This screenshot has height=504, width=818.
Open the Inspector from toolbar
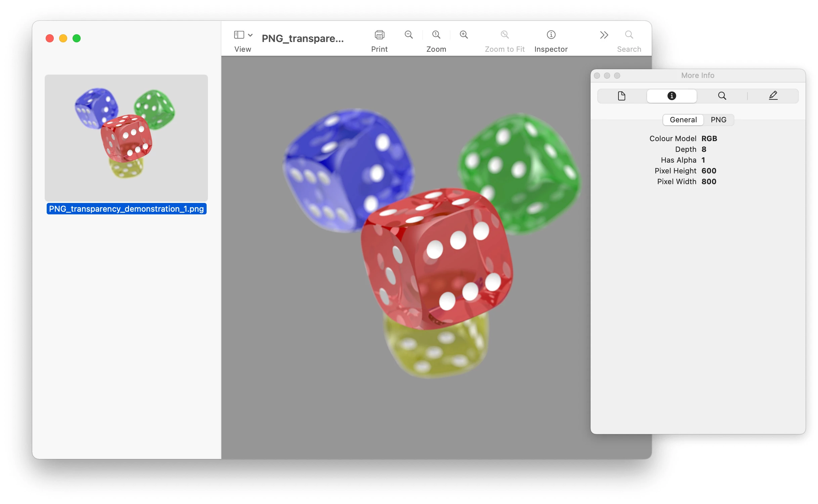coord(551,35)
